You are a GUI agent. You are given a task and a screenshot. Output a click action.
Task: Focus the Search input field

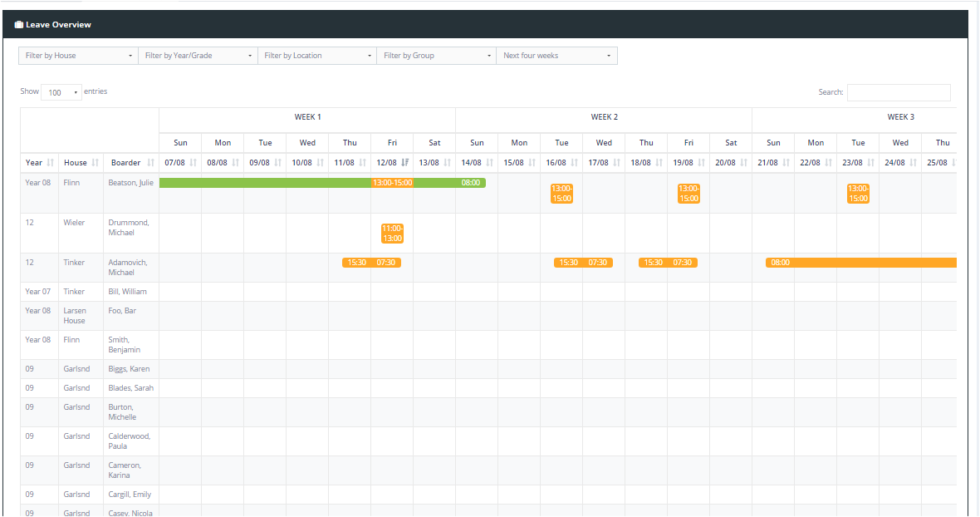tap(899, 92)
